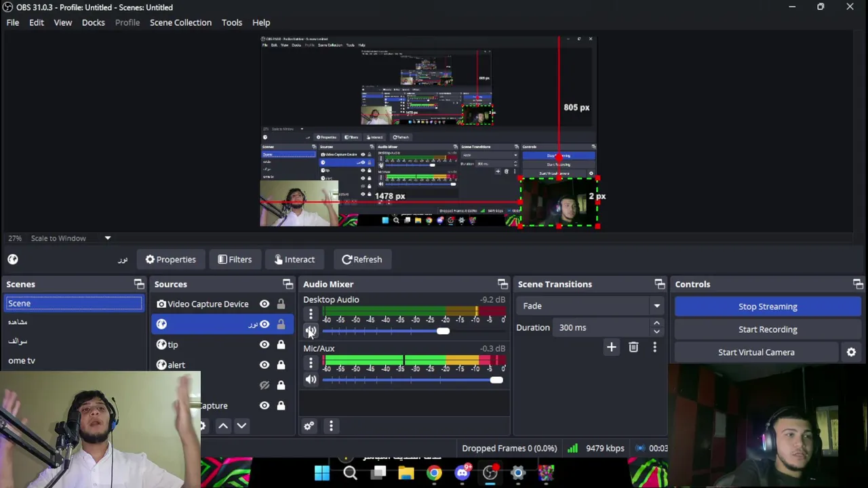Open source Filters button
This screenshot has width=868, height=488.
coord(235,260)
